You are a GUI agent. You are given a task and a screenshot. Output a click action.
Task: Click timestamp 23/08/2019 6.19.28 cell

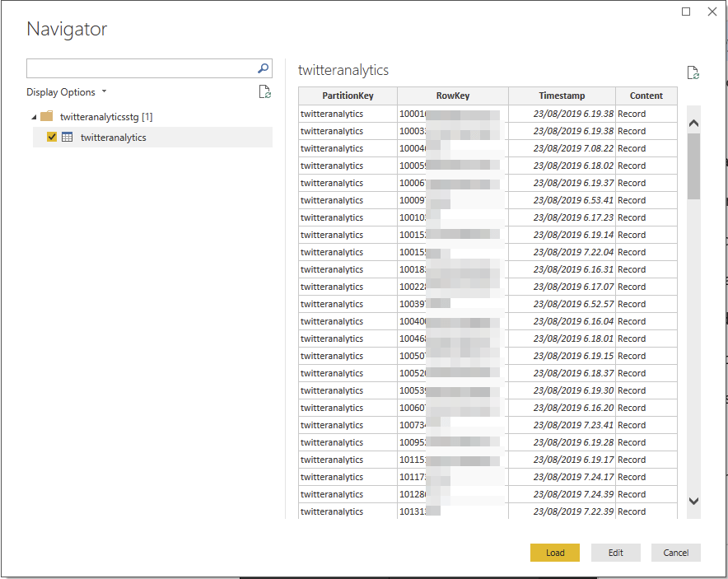point(562,442)
